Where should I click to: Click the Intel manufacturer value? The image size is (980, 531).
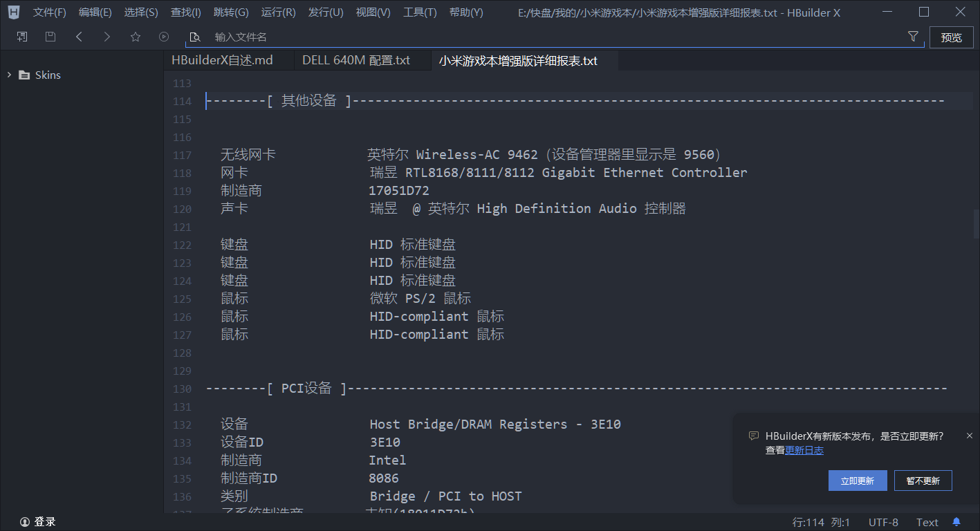[x=387, y=460]
